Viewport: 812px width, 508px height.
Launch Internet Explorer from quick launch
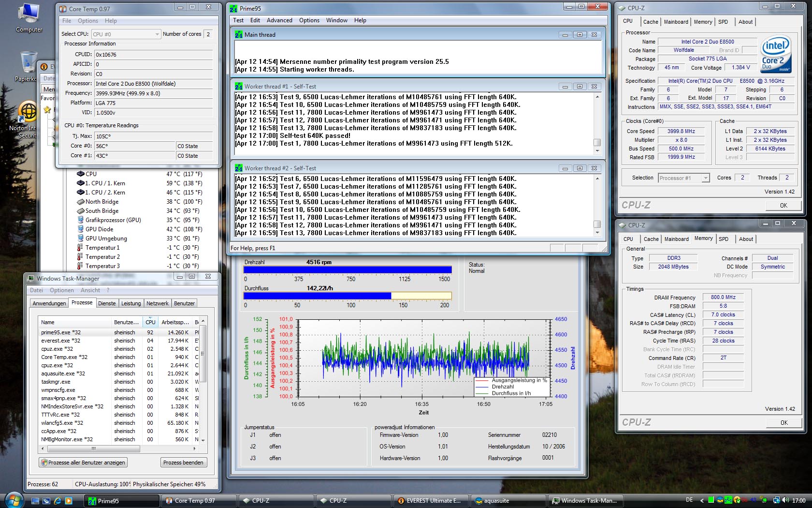point(58,501)
